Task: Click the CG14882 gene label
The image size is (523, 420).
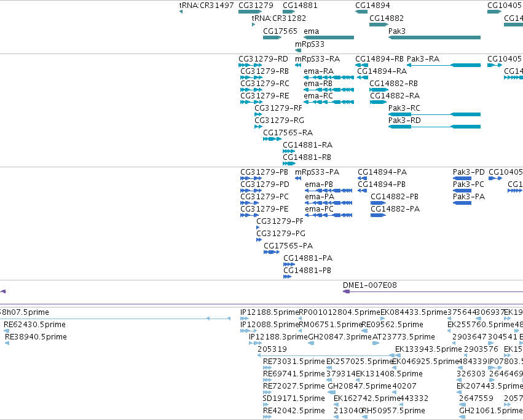Action: 387,18
